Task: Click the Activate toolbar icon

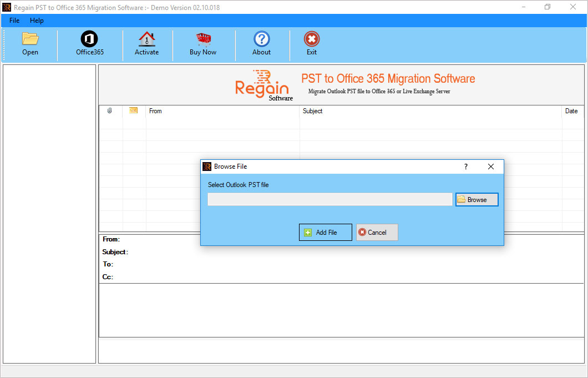Action: [x=147, y=40]
